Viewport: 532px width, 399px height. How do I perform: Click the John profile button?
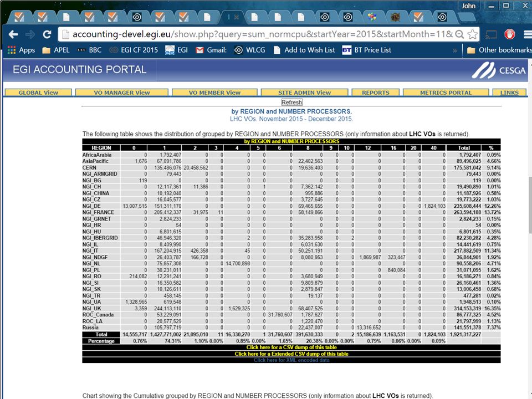(x=469, y=6)
